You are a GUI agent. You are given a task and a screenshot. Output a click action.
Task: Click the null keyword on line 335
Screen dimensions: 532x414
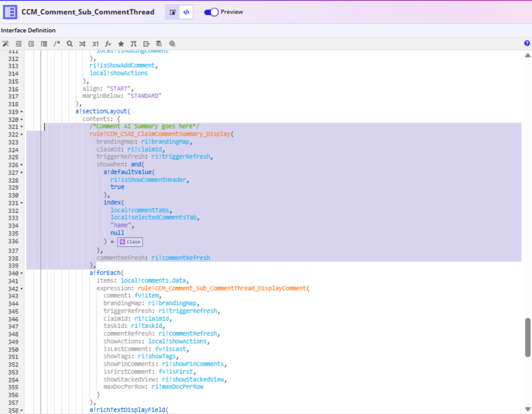(117, 233)
